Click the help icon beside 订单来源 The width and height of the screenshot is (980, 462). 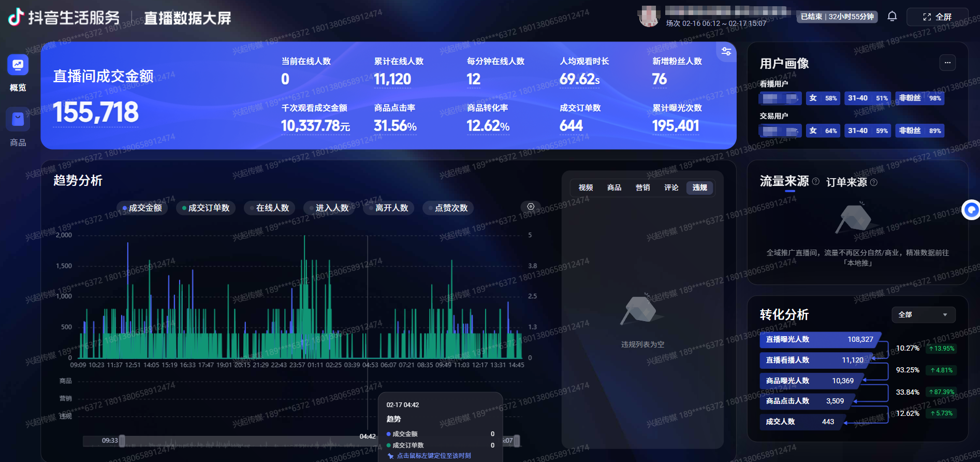tap(874, 182)
